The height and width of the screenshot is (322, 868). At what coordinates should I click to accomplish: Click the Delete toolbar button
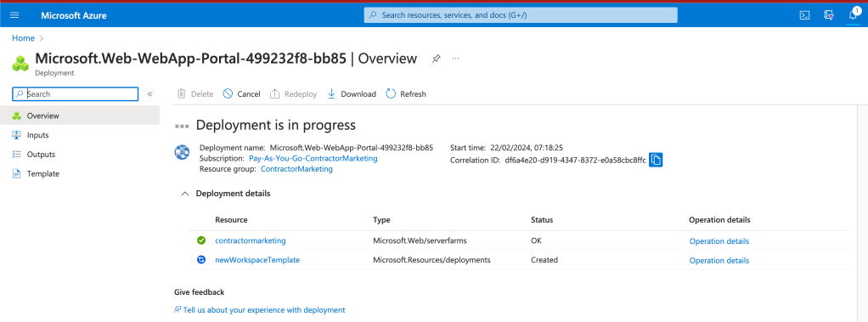point(194,94)
